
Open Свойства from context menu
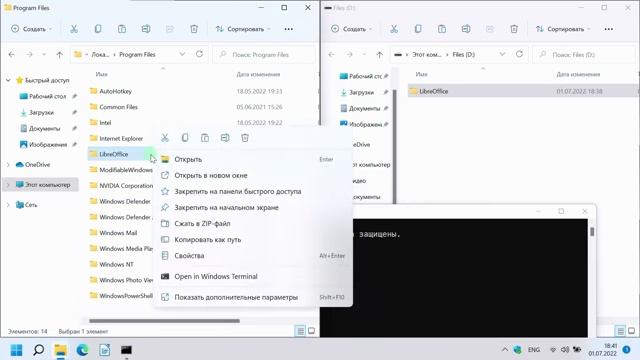(253, 256)
